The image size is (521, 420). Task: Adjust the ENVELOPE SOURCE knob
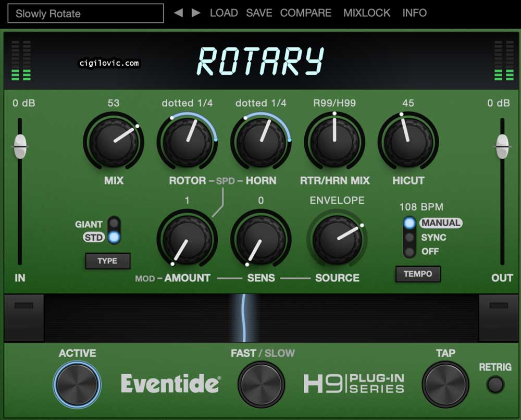(x=337, y=239)
